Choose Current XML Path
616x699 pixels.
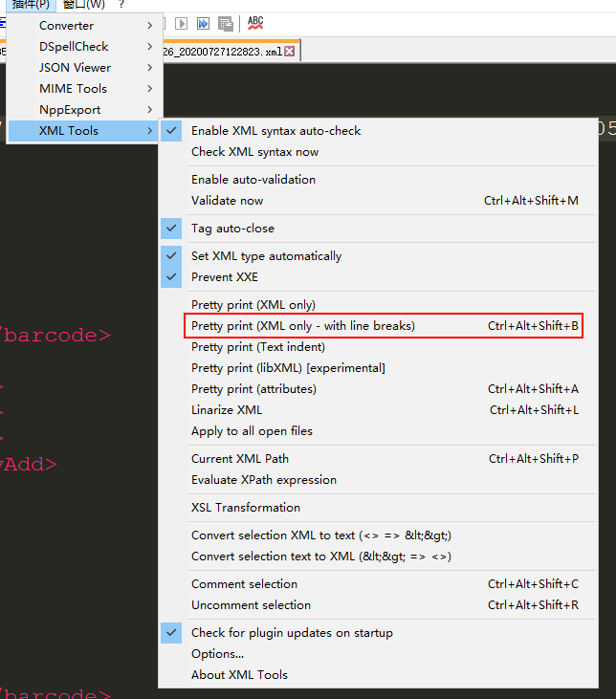378,459
